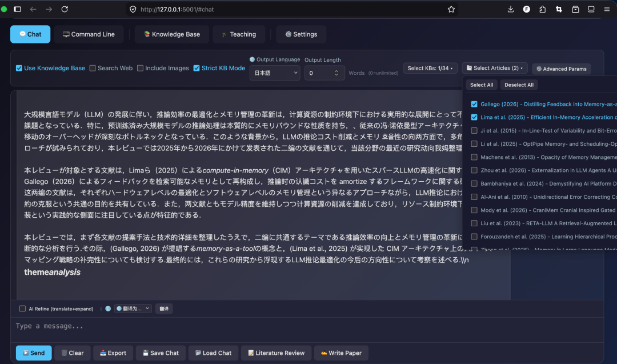
Task: Open the round F profile icon
Action: 527,9
